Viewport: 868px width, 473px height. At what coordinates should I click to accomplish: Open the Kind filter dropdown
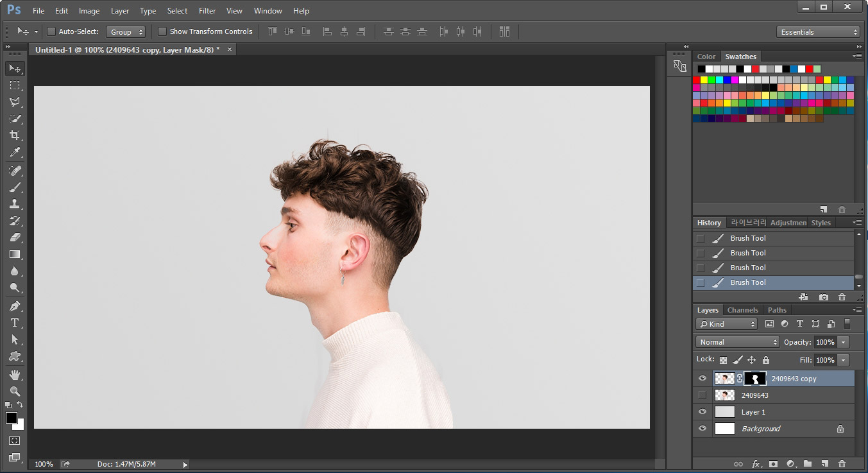(x=728, y=324)
